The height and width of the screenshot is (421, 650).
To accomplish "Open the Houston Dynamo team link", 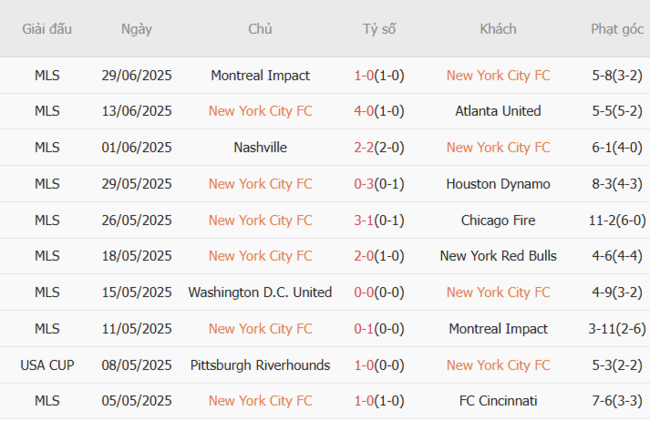I will click(498, 184).
